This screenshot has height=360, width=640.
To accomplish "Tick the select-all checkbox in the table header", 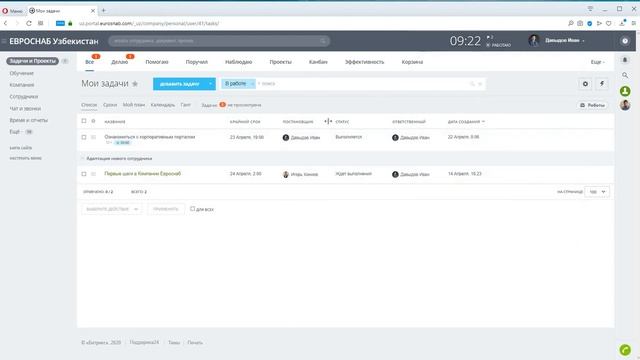I will pyautogui.click(x=84, y=121).
